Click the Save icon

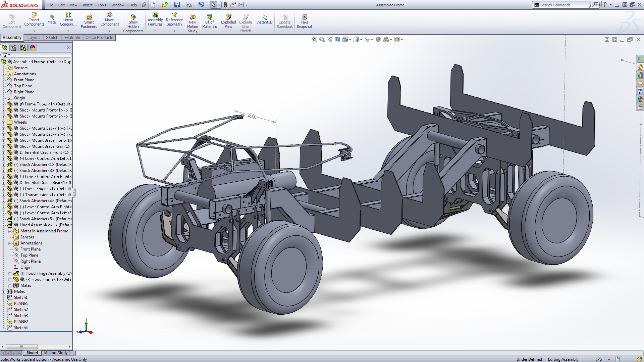coord(177,5)
